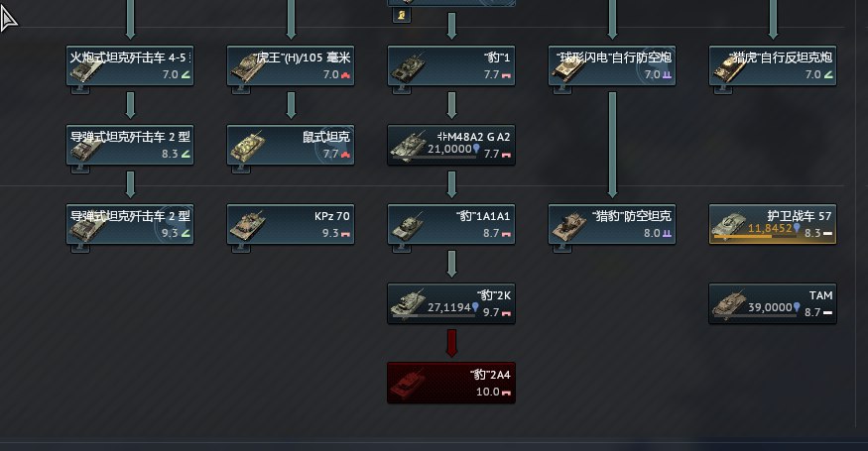Click the small yellow badge above 豹 1
The height and width of the screenshot is (451, 868).
point(402,16)
